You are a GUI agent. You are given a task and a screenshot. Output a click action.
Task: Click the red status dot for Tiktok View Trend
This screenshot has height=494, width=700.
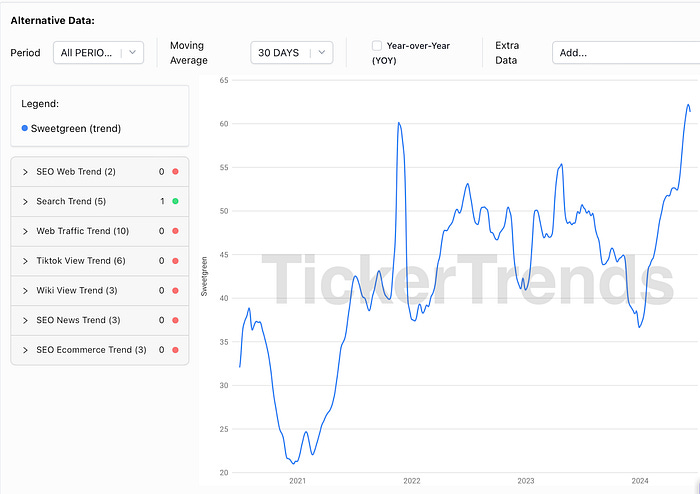click(x=175, y=261)
